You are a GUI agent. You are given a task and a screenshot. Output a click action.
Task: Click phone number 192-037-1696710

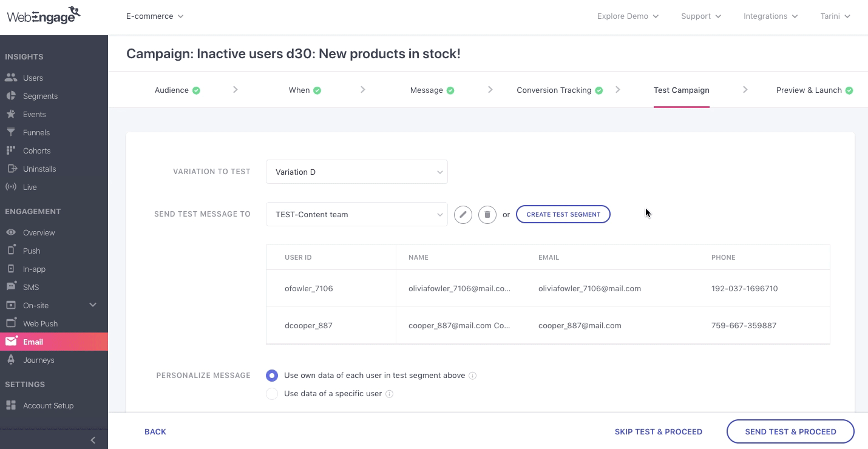pos(744,289)
